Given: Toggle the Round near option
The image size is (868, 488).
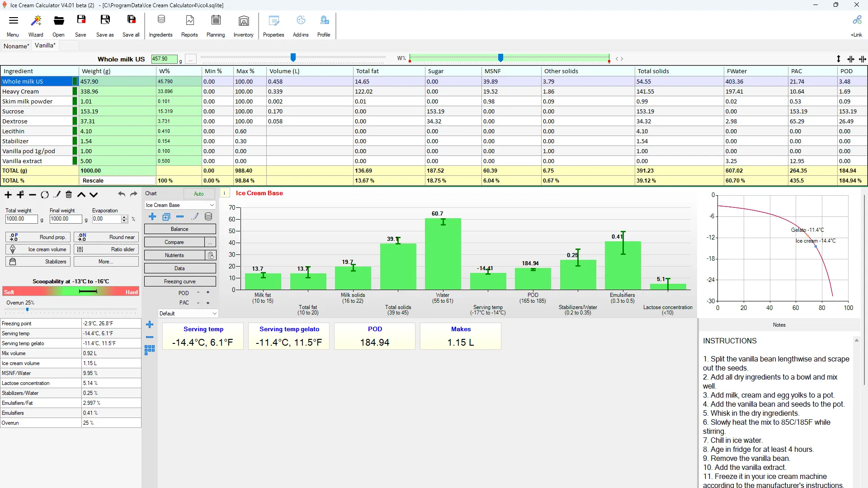Looking at the screenshot, I should coord(106,237).
